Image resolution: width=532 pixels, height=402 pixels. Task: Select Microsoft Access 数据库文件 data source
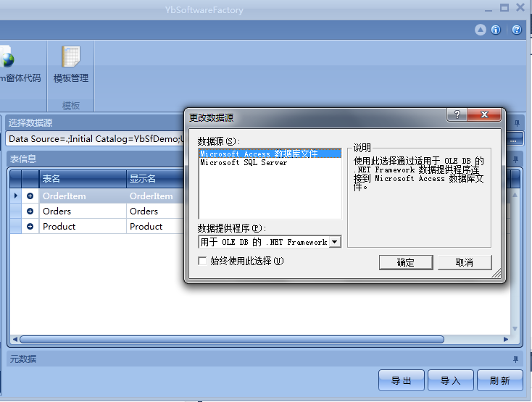tap(270, 154)
